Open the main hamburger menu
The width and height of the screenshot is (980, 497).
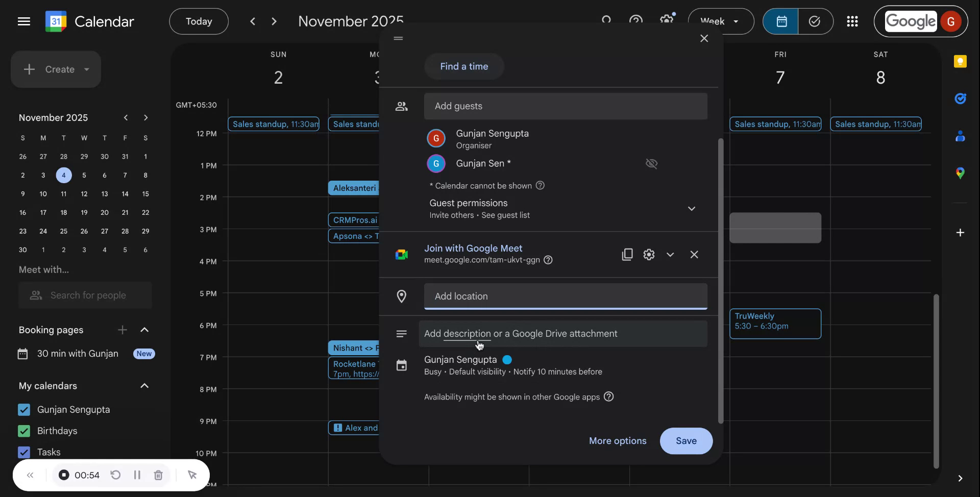point(24,21)
